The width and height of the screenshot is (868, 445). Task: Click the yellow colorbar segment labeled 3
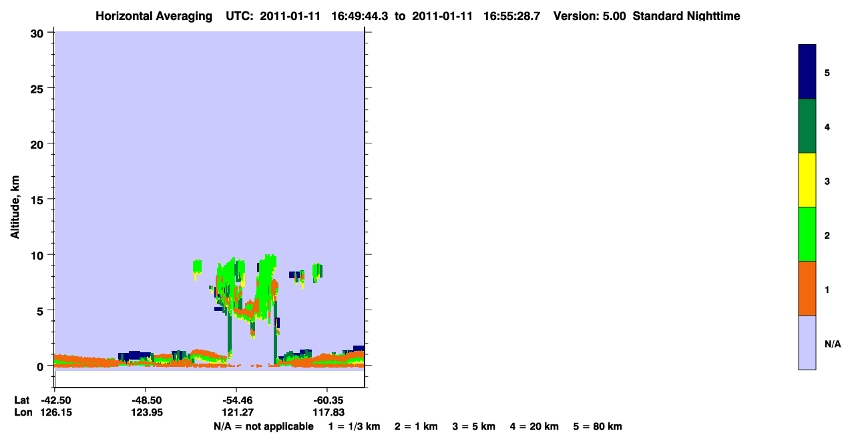pos(807,180)
